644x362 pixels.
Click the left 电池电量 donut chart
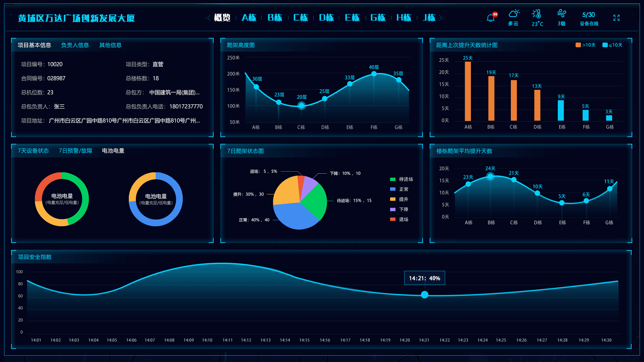(x=62, y=199)
